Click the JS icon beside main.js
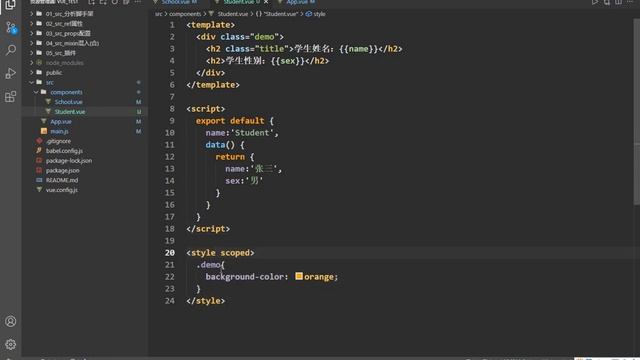This screenshot has height=360, width=640. tap(44, 131)
